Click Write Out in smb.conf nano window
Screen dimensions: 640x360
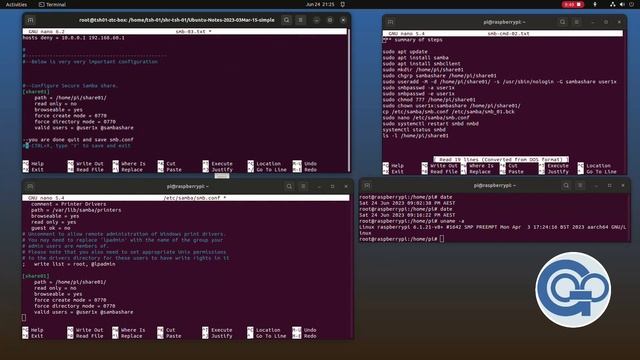[x=85, y=330]
